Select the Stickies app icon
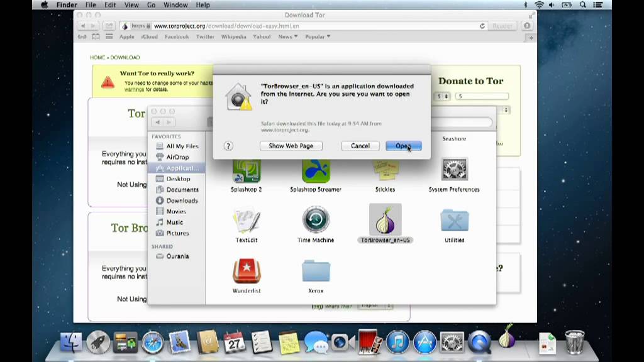Screen dimensions: 644x362 (386, 171)
